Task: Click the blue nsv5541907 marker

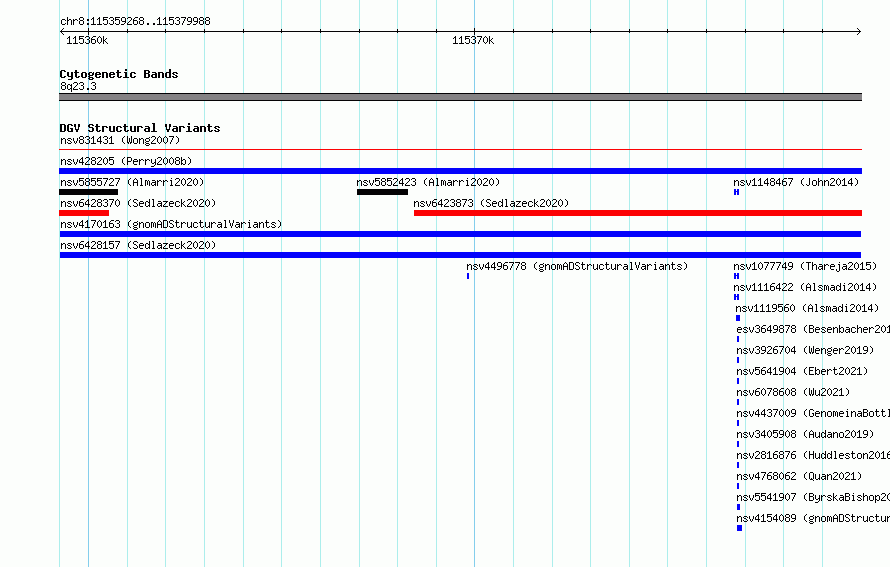Action: pos(738,507)
